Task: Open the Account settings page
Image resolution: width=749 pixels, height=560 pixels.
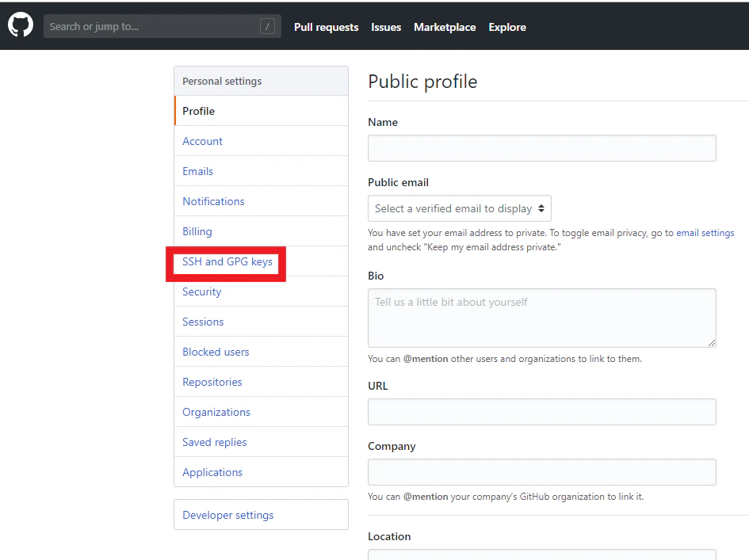Action: click(262, 141)
